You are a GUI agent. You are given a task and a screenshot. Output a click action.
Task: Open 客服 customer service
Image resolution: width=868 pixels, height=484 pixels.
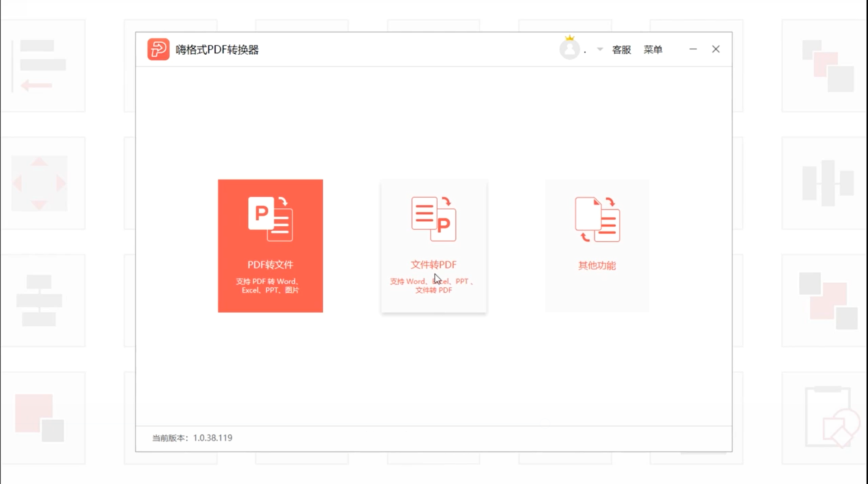[621, 50]
